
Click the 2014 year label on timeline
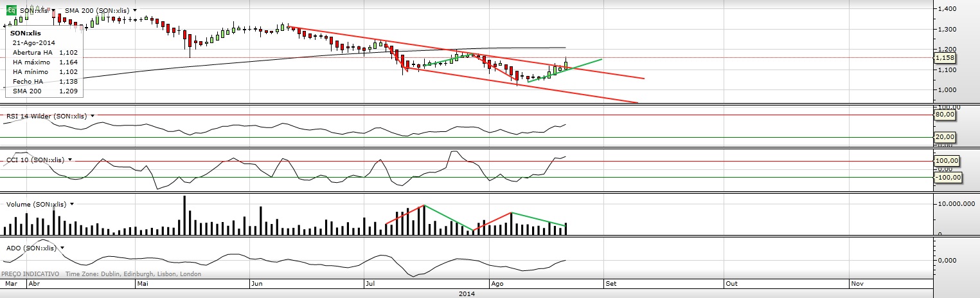click(x=466, y=293)
